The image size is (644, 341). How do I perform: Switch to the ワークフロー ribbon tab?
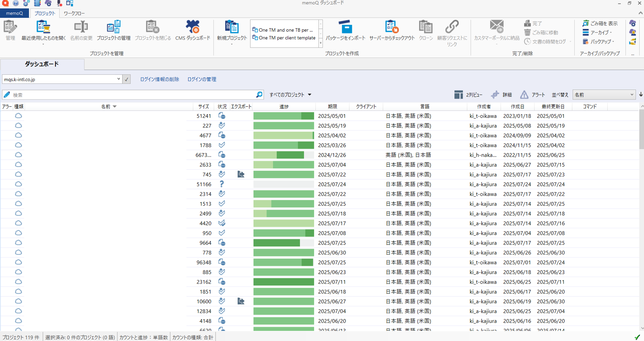coord(74,13)
